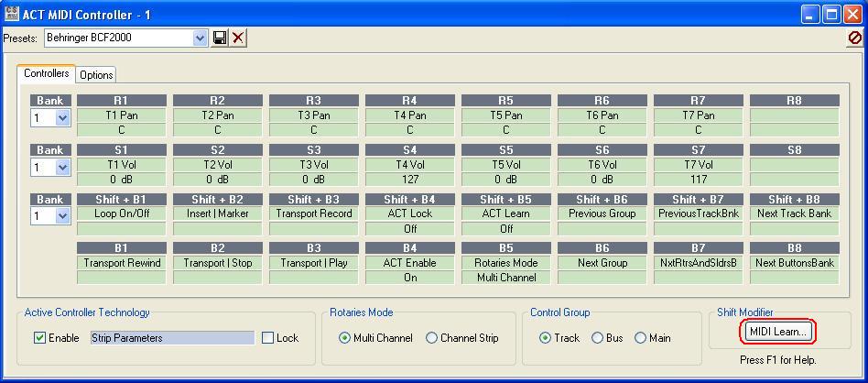The height and width of the screenshot is (383, 868).
Task: Click the NxtRtrsAndSldrsB assignment cell
Action: (x=699, y=263)
